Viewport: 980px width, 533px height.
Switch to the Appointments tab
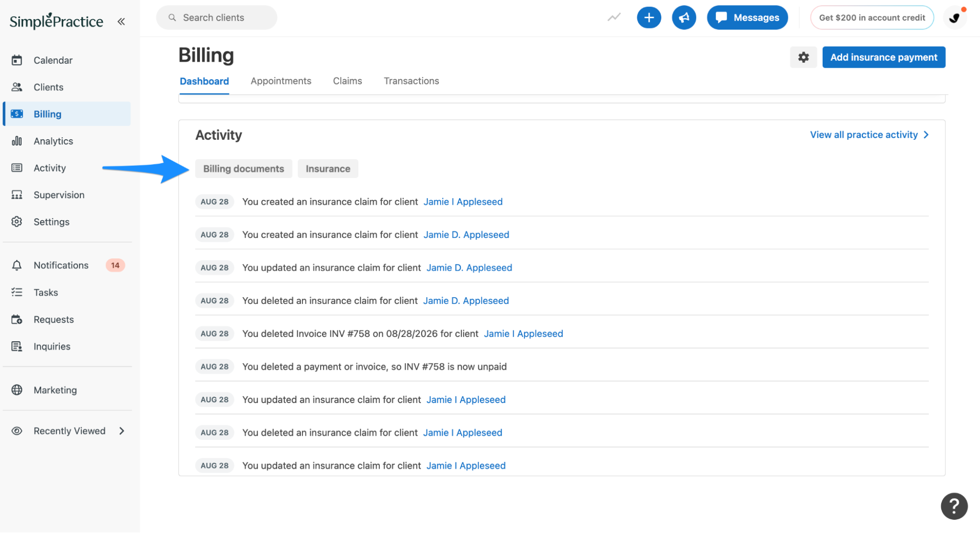pyautogui.click(x=281, y=81)
